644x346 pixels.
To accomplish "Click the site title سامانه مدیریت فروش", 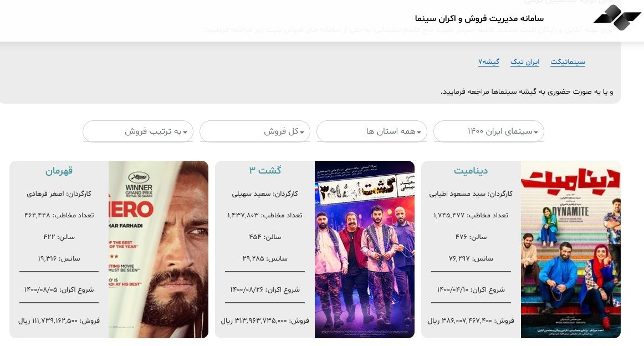I will 479,18.
